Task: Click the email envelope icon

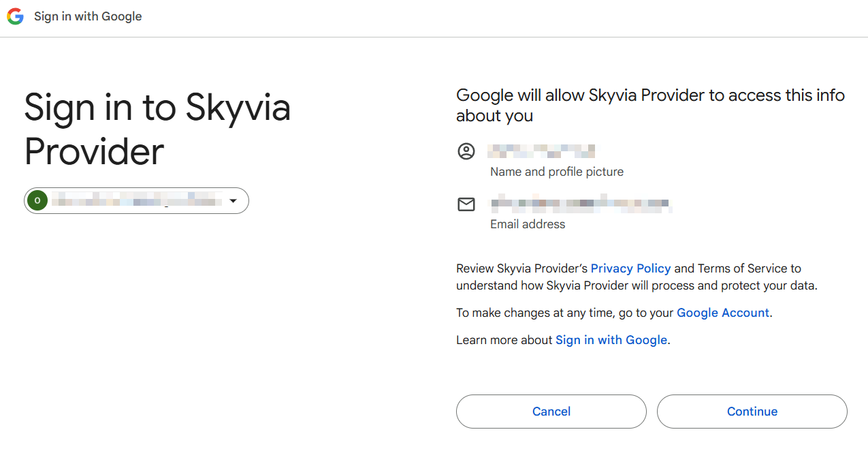Action: [x=466, y=204]
